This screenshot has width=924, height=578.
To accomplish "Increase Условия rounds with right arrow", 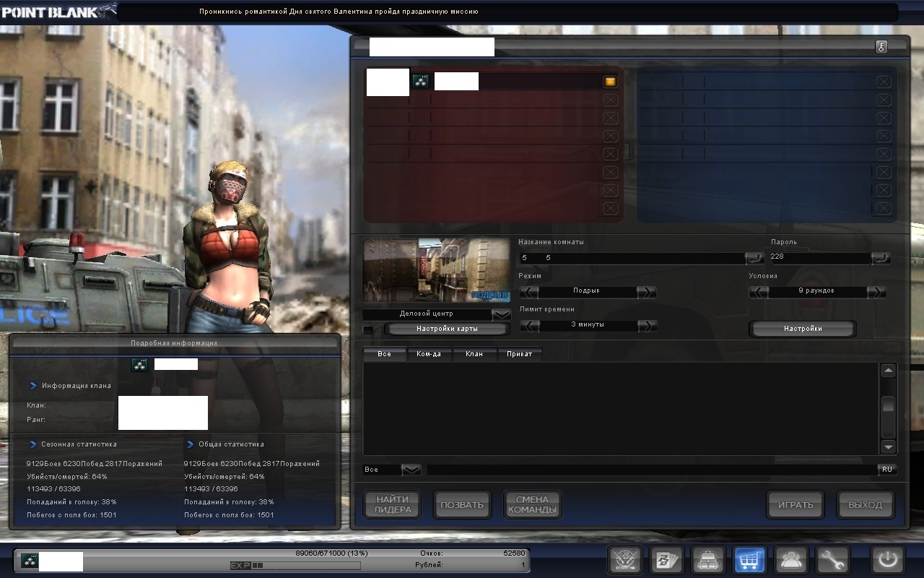I will [876, 292].
